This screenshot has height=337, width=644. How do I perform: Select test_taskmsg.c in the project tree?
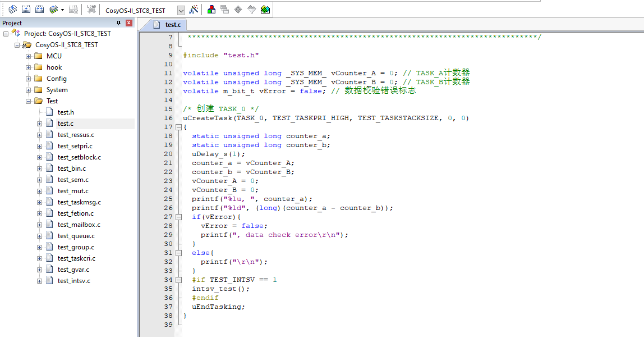79,202
